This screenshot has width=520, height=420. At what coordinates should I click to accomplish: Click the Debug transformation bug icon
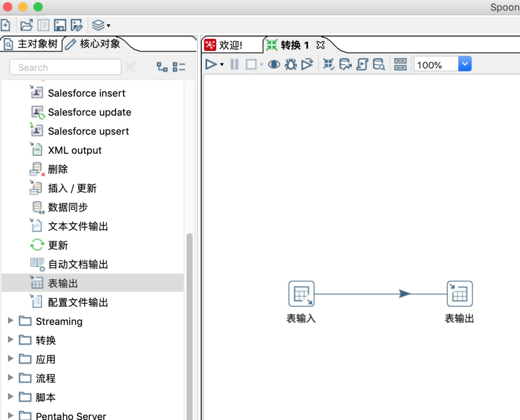(291, 65)
